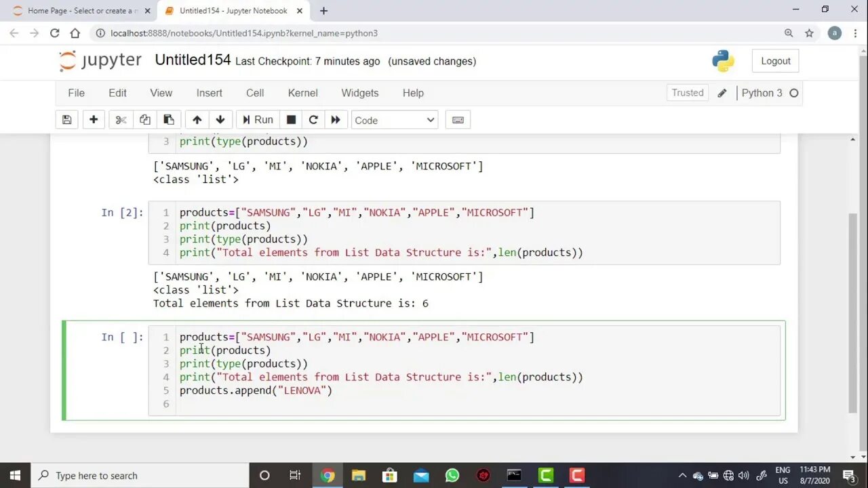
Task: Open the Widgets menu
Action: [359, 93]
